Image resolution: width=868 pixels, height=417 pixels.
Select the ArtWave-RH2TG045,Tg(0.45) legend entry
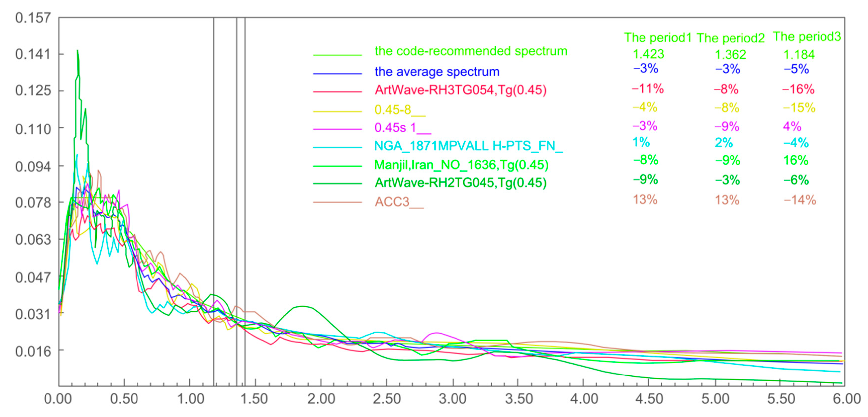[460, 183]
